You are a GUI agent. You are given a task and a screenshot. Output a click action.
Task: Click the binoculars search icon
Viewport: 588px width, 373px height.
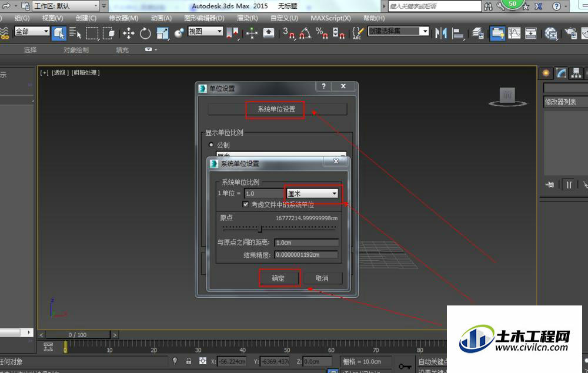tap(488, 6)
